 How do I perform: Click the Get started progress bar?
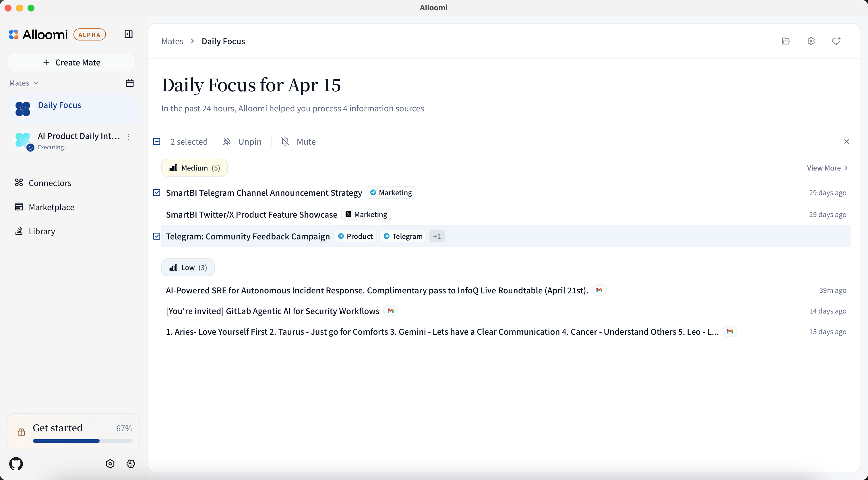coord(82,441)
